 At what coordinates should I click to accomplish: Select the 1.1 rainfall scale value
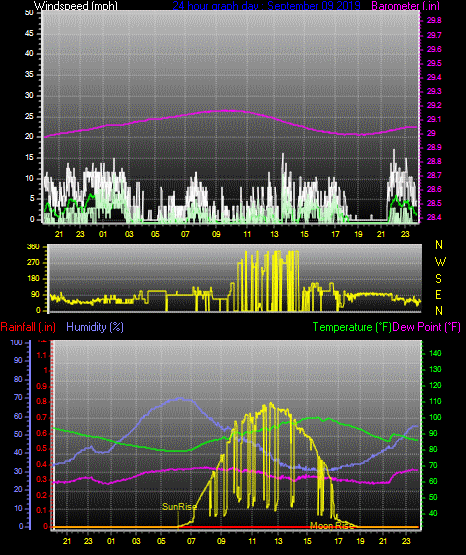(x=42, y=355)
